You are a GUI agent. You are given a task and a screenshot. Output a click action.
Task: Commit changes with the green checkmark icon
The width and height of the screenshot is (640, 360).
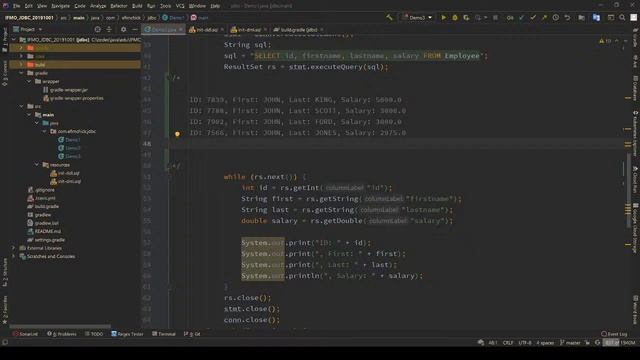(533, 18)
